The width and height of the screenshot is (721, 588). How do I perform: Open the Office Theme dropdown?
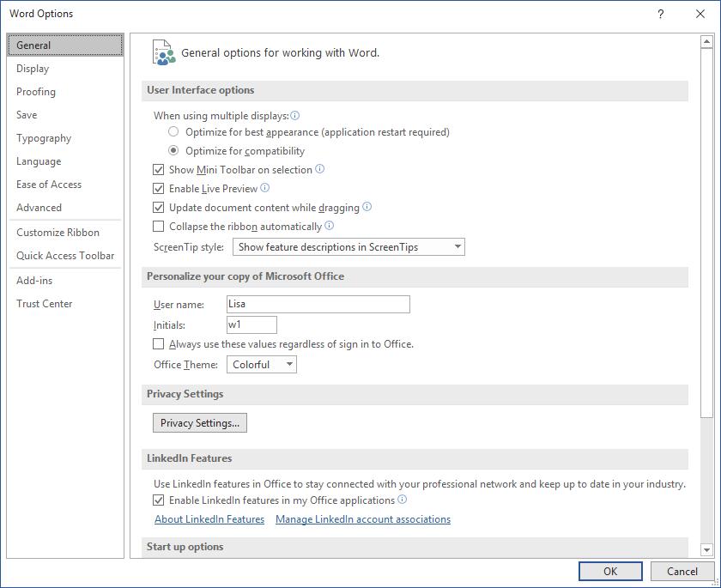[262, 365]
